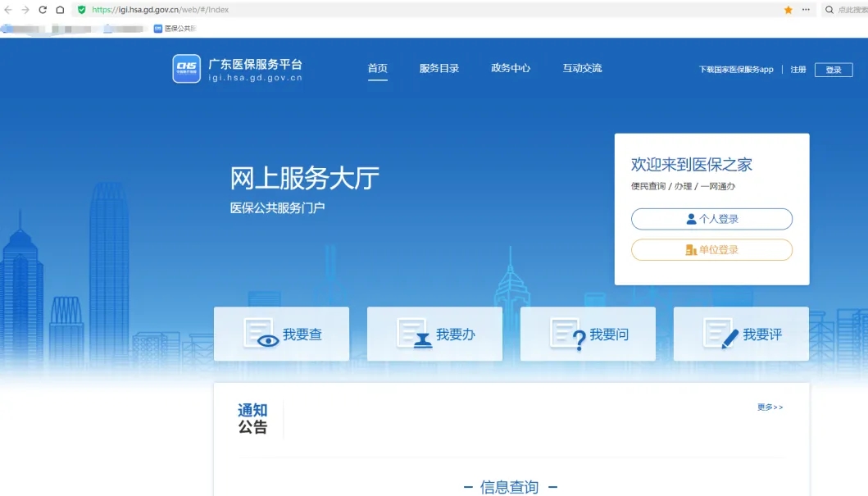
Task: Click 下载国家医保服务app link
Action: [x=735, y=71]
